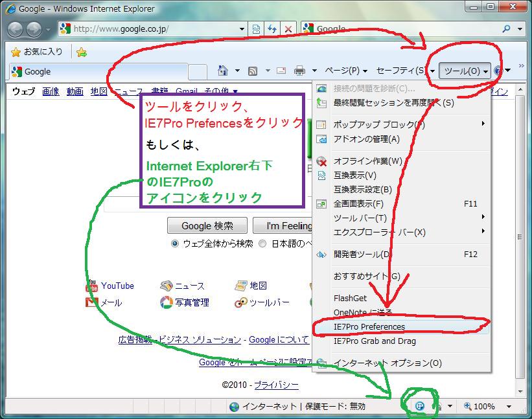This screenshot has height=419, width=532.
Task: Click the YouTube icon on Google page
Action: pos(91,286)
